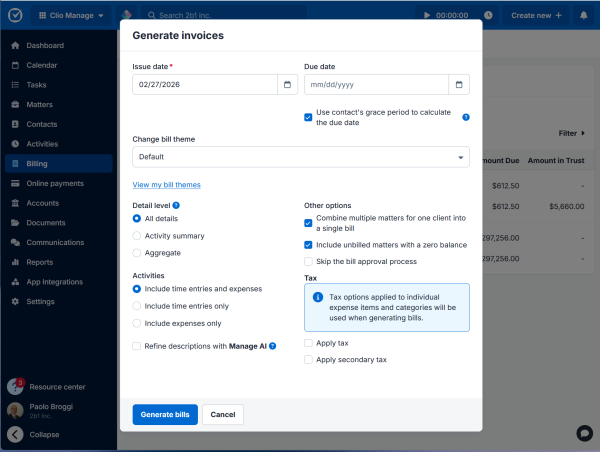
Task: Check Skip the bill approval process
Action: click(308, 261)
